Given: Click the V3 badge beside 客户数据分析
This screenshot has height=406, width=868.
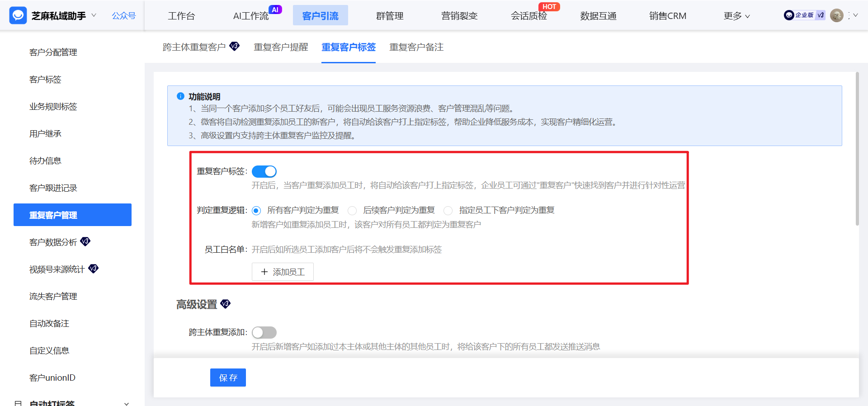Looking at the screenshot, I should (x=85, y=241).
